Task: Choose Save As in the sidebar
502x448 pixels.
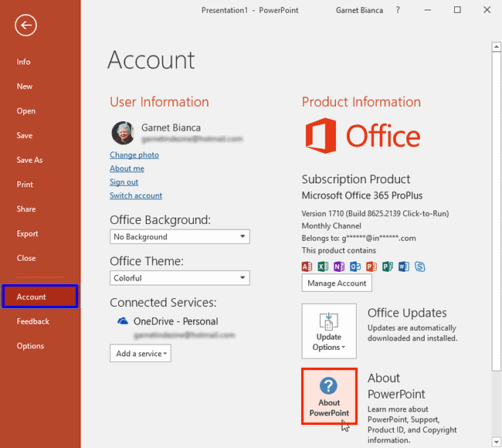Action: [x=29, y=160]
